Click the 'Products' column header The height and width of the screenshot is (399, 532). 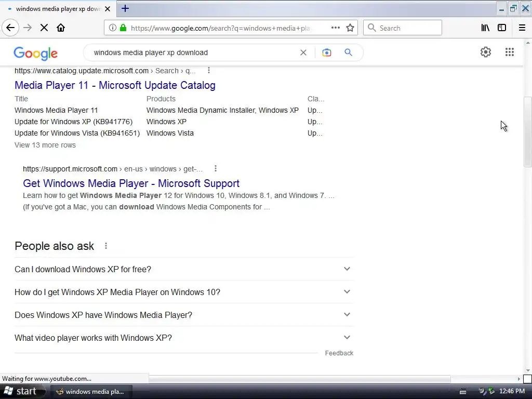161,99
